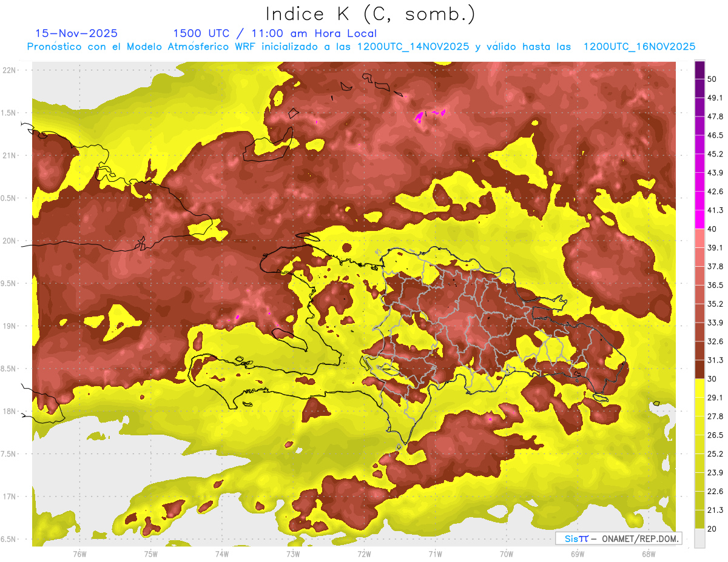
Task: Pick the gray swatch below 20
Action: coord(699,538)
